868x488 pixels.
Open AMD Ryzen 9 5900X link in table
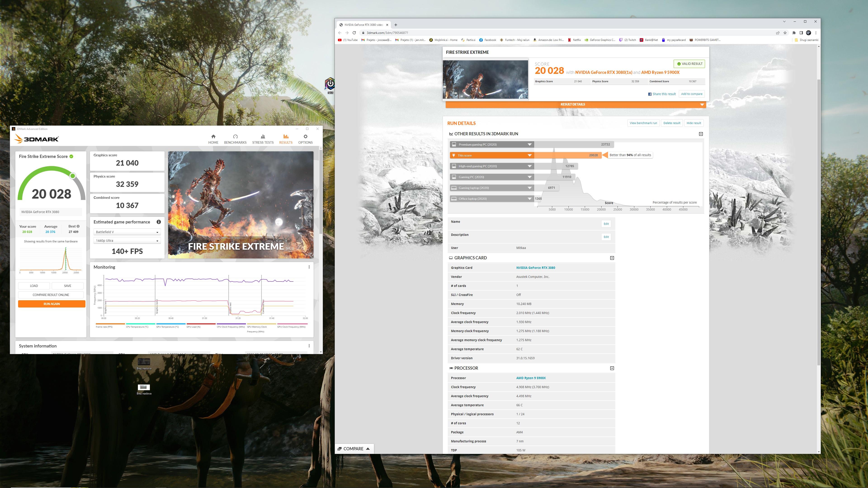pos(531,378)
